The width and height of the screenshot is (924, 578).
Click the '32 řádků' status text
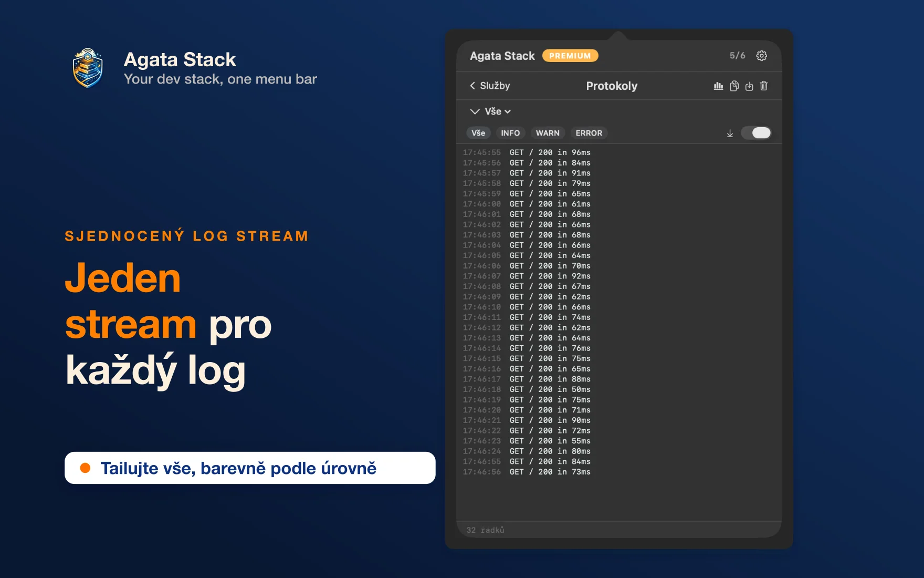pos(485,530)
